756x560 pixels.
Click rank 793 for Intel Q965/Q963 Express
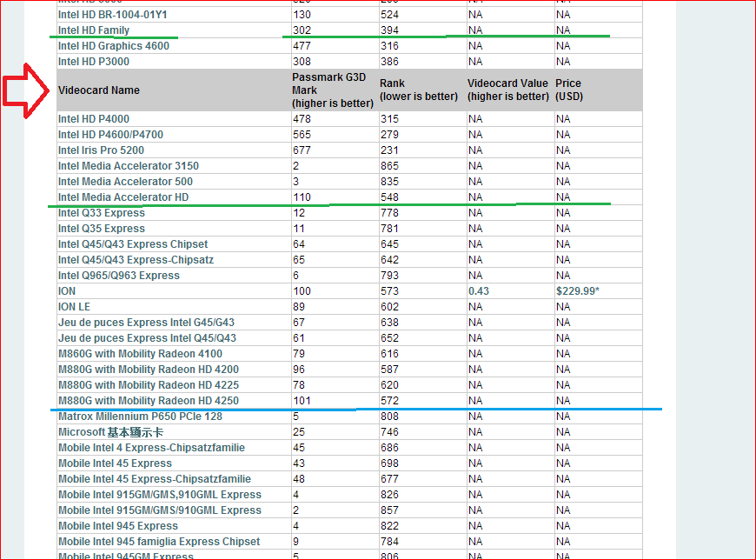pos(389,276)
